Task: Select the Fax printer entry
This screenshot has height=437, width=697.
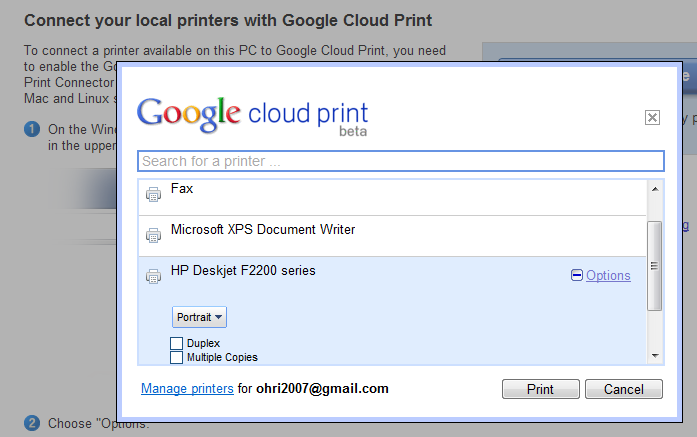Action: pyautogui.click(x=182, y=188)
